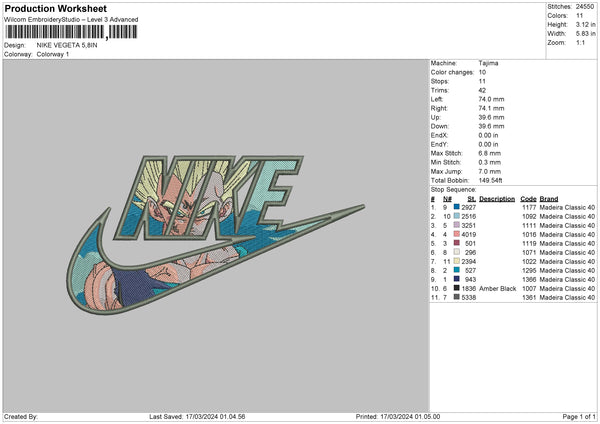Select the Trims value '42'
This screenshot has width=600, height=424.
(x=482, y=90)
